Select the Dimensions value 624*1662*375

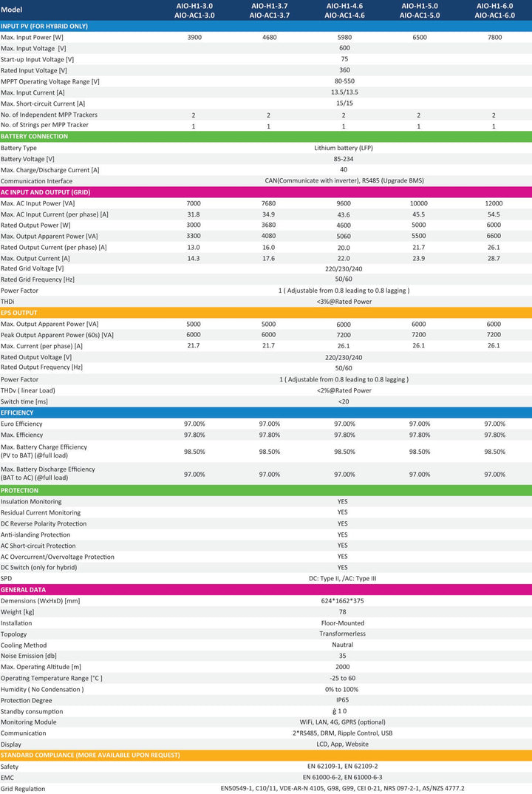342,601
